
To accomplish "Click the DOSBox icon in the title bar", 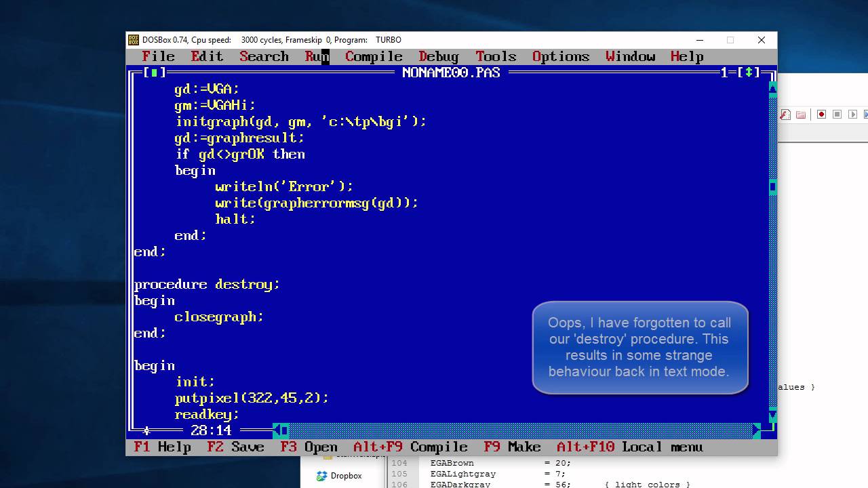I will [x=133, y=39].
